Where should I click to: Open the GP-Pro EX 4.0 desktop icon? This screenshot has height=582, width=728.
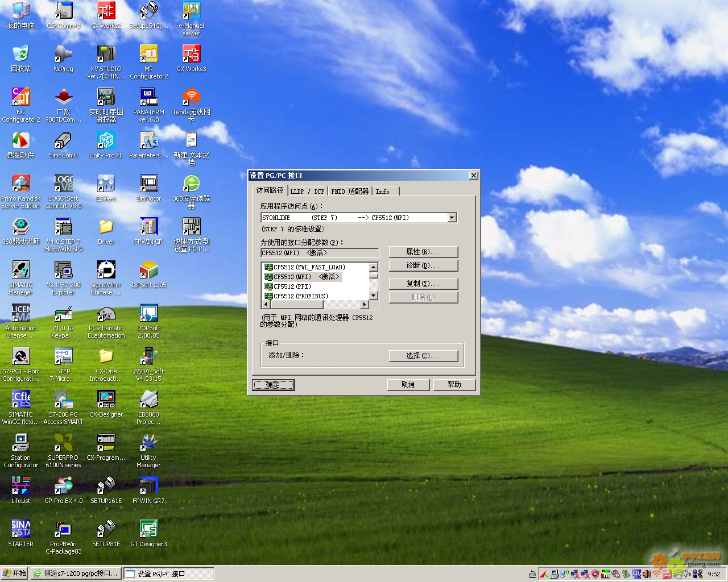pos(63,490)
